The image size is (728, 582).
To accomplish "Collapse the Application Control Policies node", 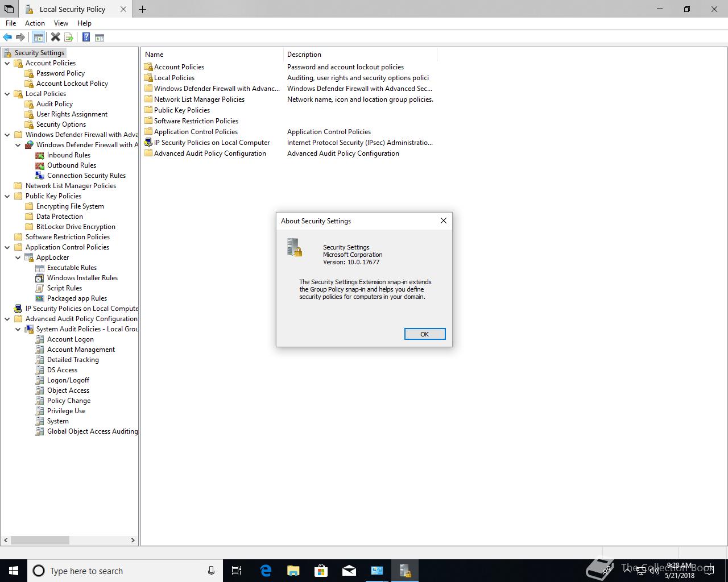I will tap(7, 247).
